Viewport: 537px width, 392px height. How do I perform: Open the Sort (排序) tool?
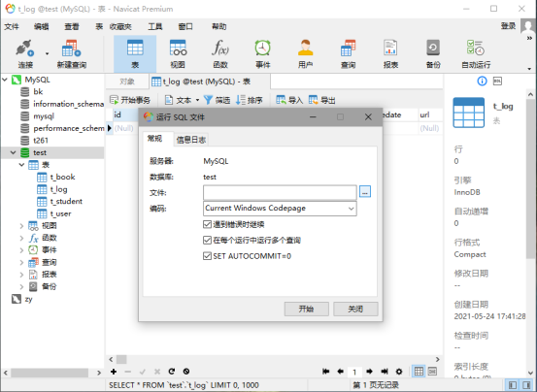tap(250, 100)
